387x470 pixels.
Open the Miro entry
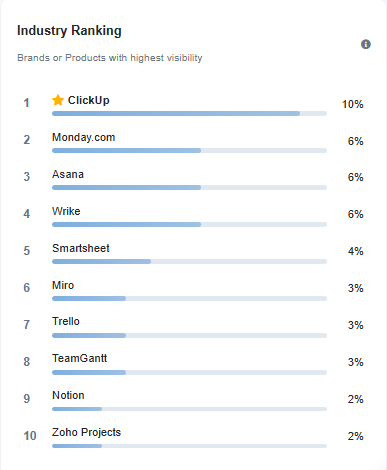[x=63, y=285]
